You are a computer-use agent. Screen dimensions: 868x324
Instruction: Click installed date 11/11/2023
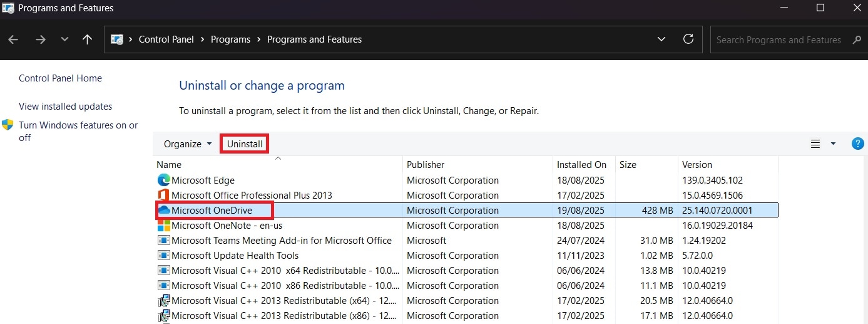(581, 256)
